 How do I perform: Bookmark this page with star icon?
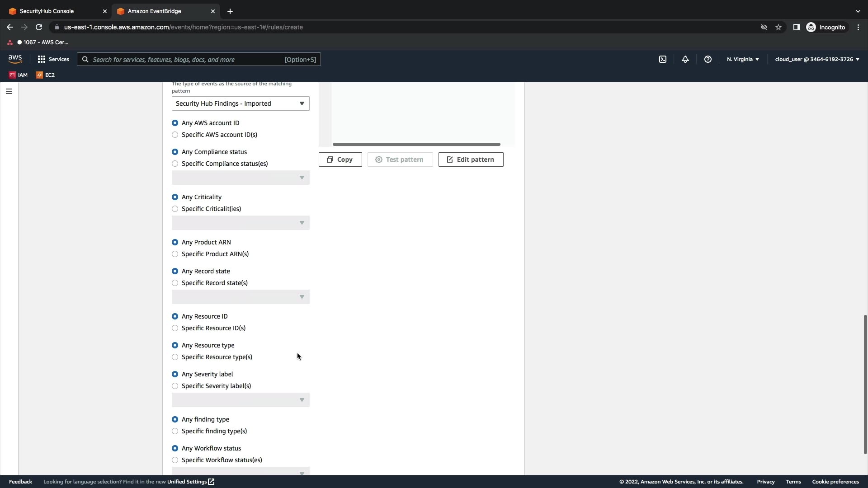coord(778,27)
